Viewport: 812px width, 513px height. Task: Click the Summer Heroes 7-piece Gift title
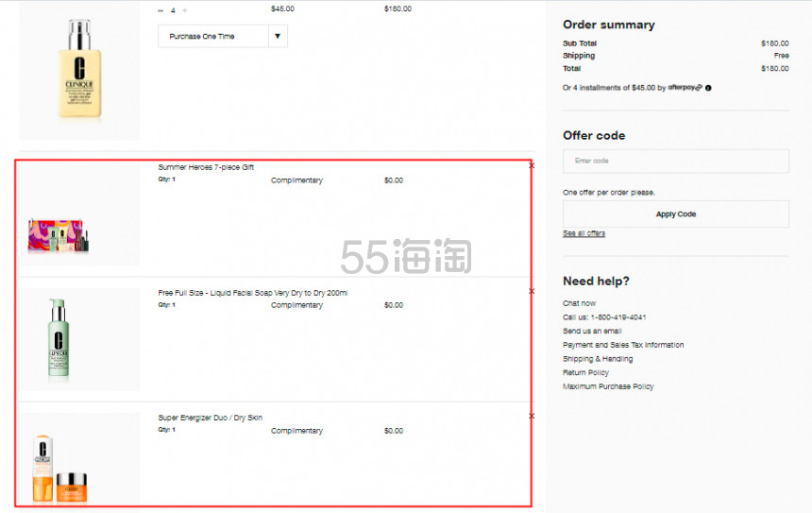coord(206,167)
